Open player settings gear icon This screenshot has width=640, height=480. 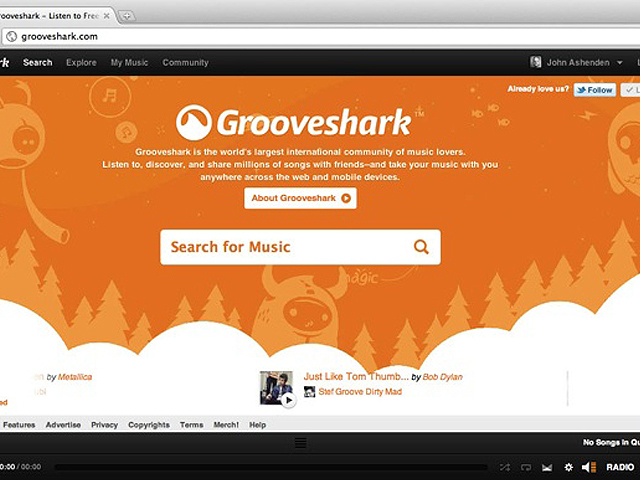coord(568,467)
